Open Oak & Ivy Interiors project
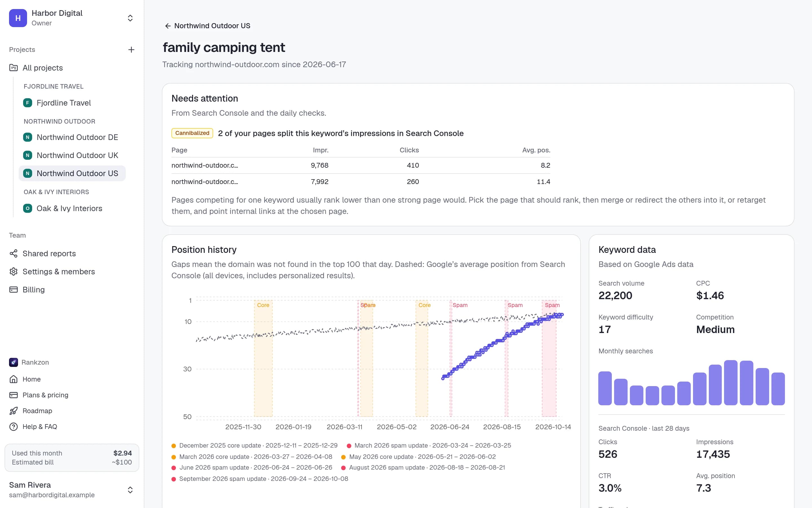 pos(72,208)
